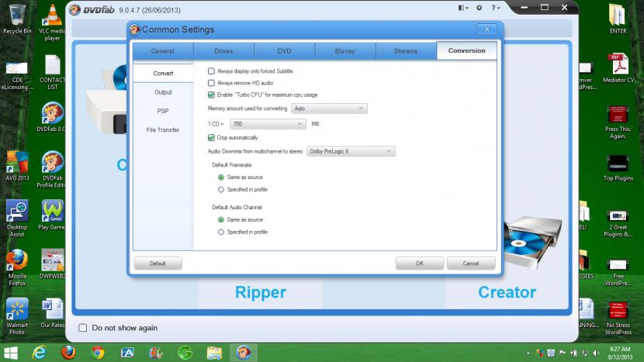Choose the Creator mode in DVDFab window

[x=507, y=292]
